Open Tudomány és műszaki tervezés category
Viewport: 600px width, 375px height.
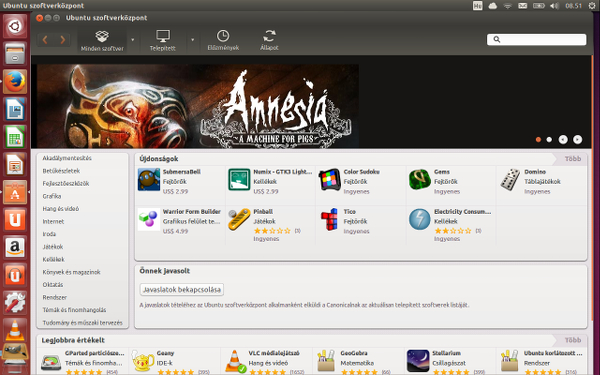click(x=82, y=323)
